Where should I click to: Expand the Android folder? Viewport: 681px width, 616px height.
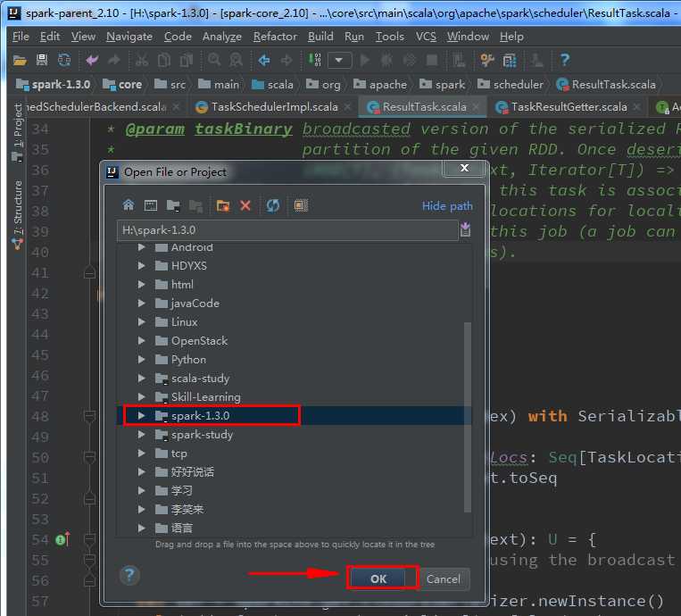coord(141,247)
